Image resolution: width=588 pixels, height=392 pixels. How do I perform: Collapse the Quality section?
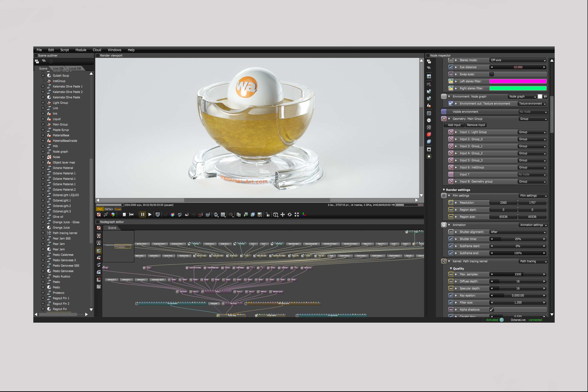pyautogui.click(x=451, y=268)
